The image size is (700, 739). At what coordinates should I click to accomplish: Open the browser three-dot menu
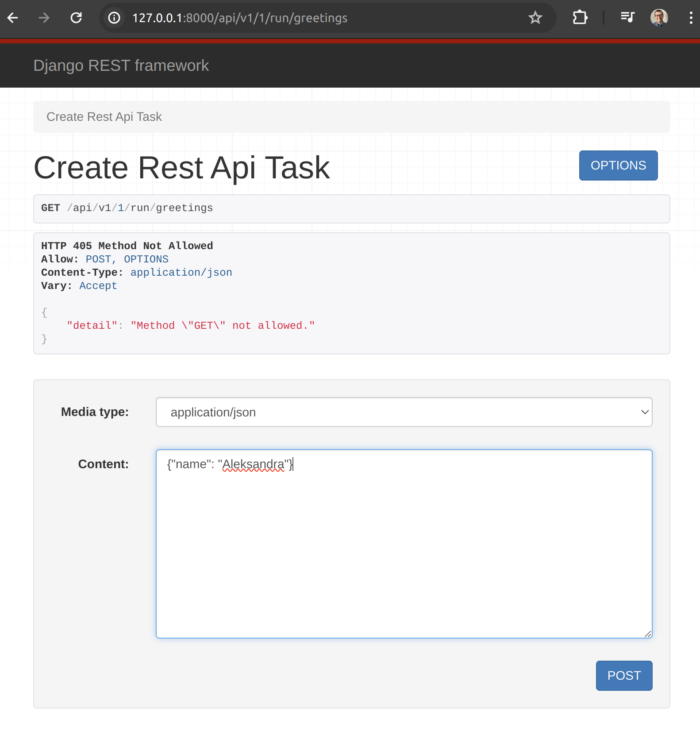coord(691,18)
